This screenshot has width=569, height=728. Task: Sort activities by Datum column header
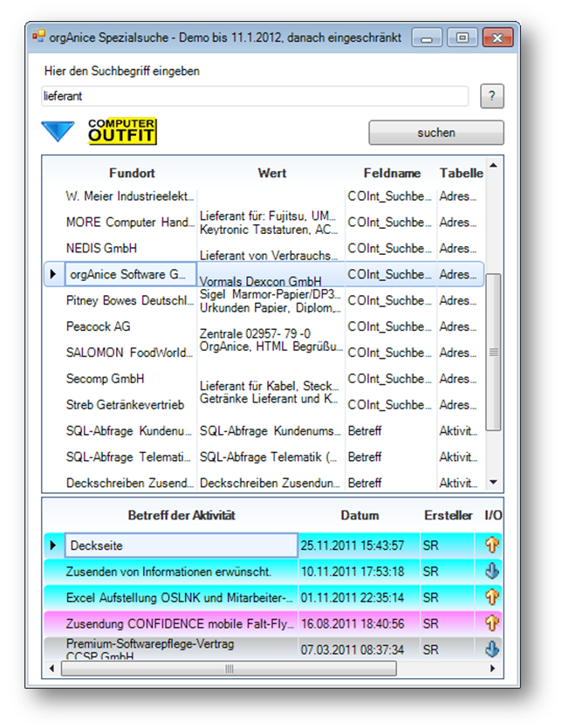tap(360, 515)
